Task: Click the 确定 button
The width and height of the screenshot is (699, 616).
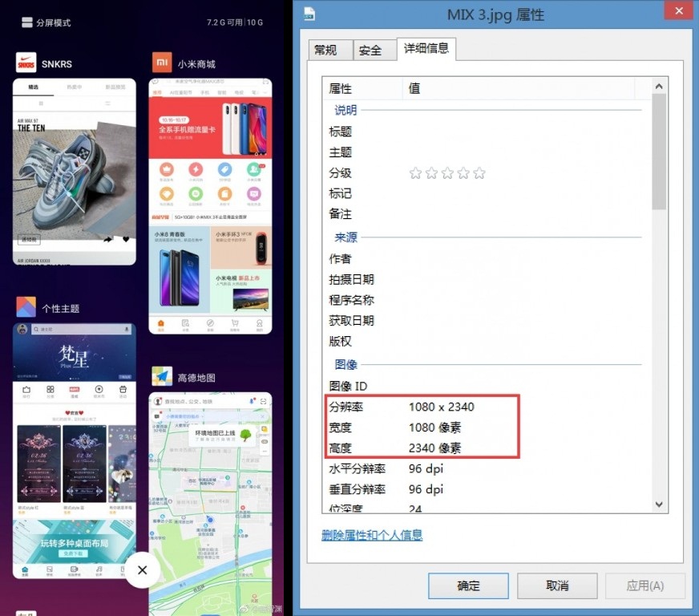Action: click(x=468, y=586)
